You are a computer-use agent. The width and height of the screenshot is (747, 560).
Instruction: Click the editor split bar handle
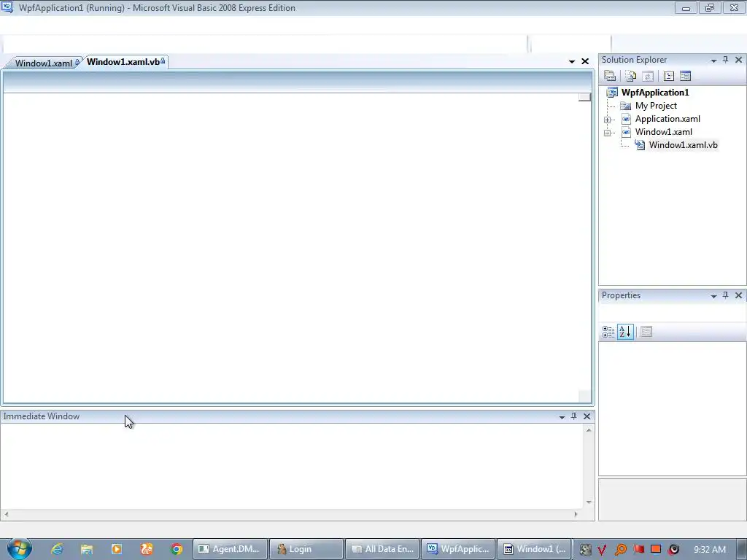(x=584, y=97)
